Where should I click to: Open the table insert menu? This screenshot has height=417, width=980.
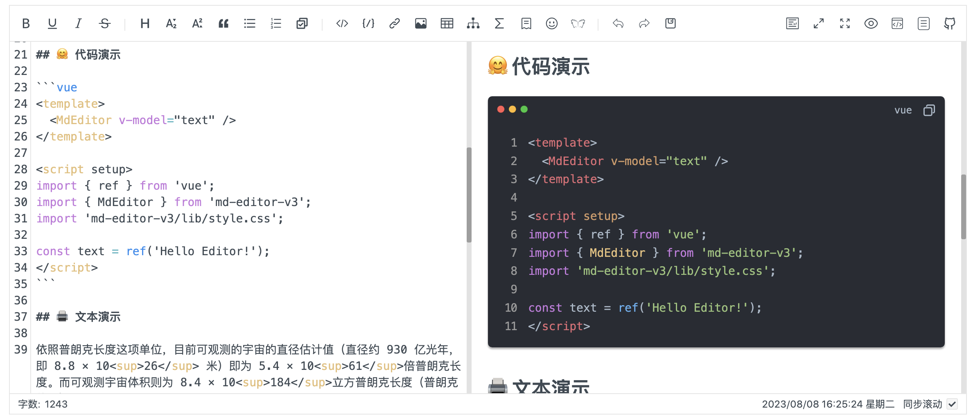pos(447,23)
